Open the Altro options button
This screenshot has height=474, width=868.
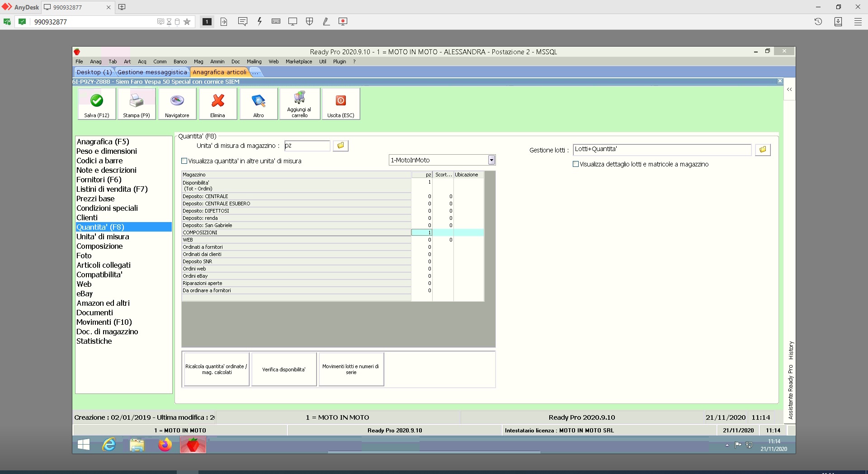(259, 104)
